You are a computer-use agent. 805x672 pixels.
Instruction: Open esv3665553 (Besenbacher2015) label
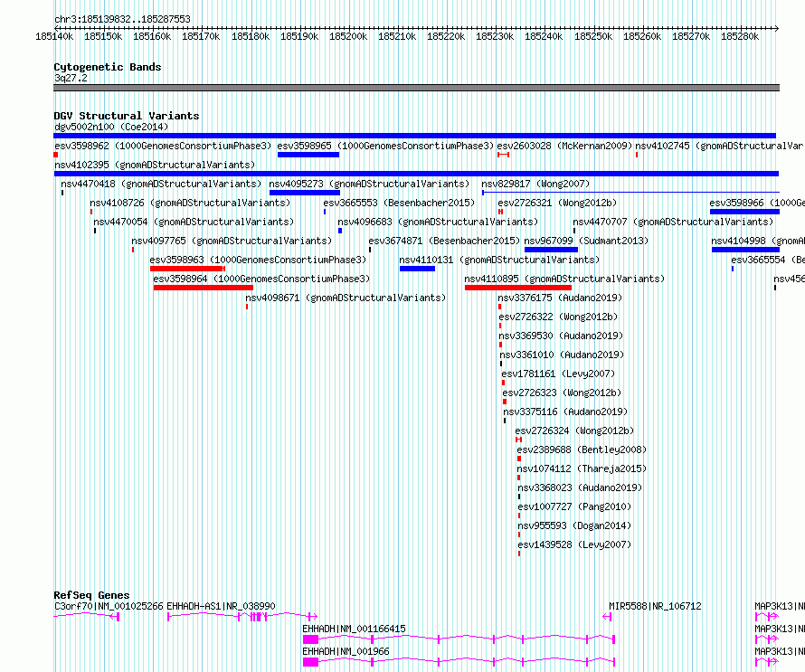399,203
